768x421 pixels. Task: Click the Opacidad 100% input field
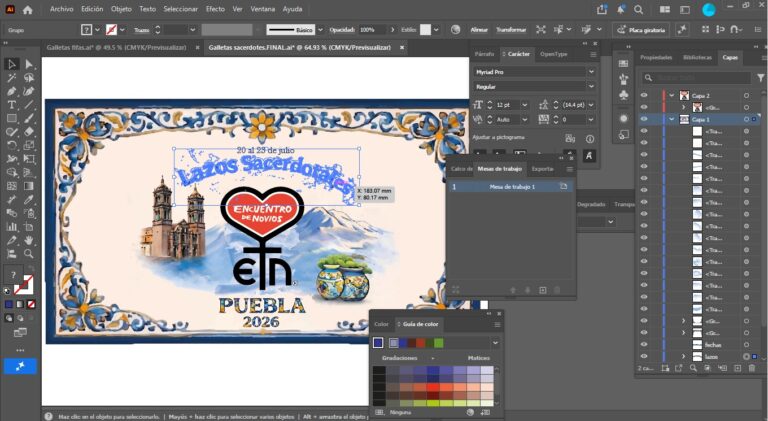[373, 30]
